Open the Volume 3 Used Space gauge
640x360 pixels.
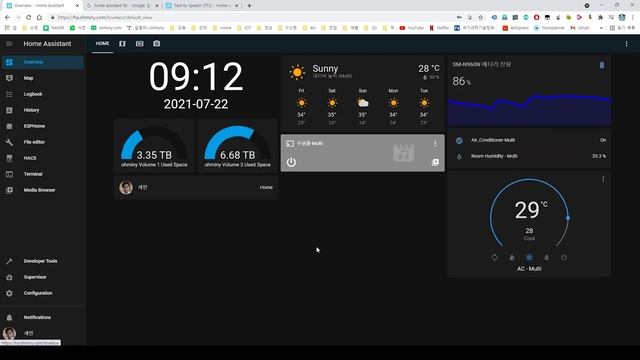coord(238,146)
